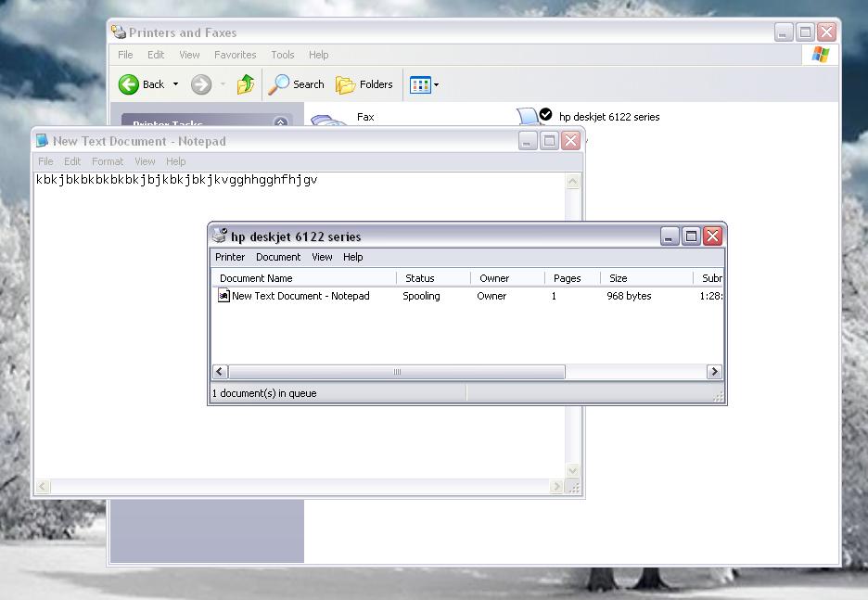Sort by the Pages column header
The width and height of the screenshot is (868, 600).
572,278
